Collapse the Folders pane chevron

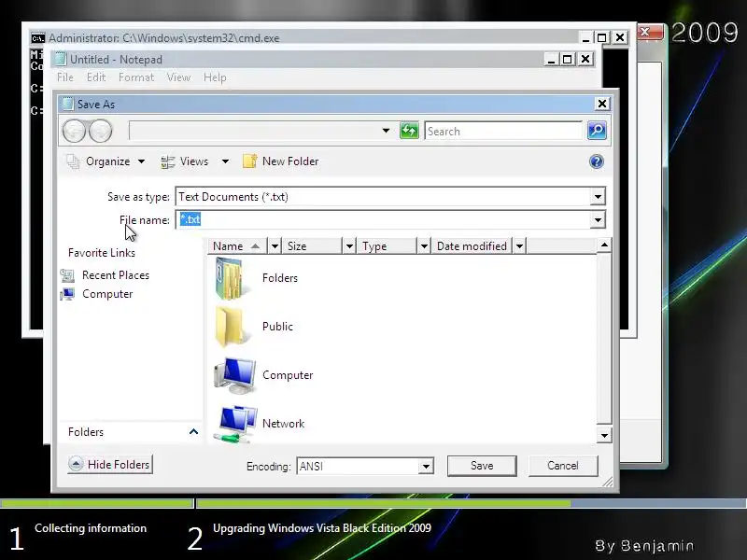coord(193,432)
